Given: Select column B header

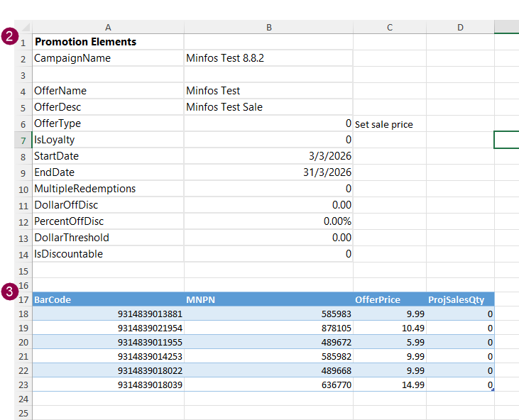Looking at the screenshot, I should pos(268,27).
